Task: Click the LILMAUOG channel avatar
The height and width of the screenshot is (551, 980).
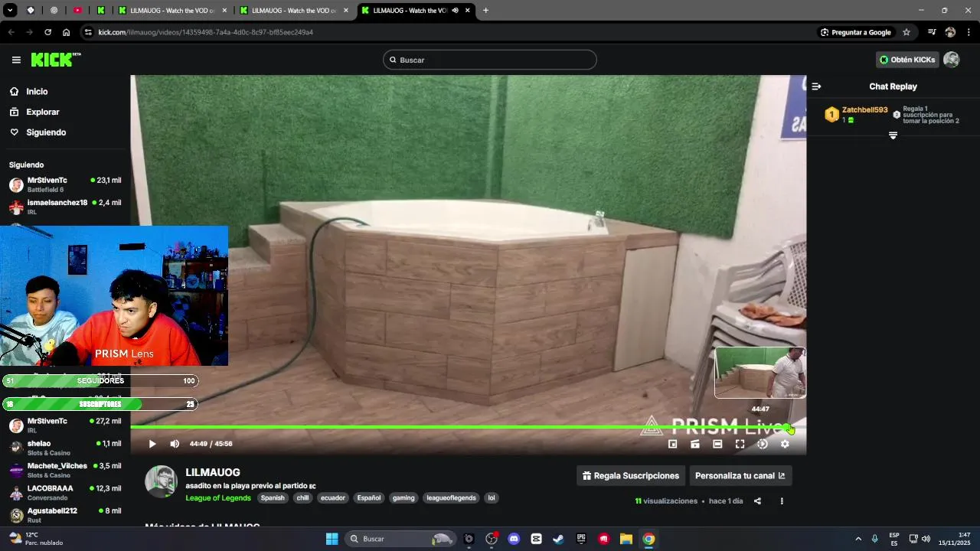Action: point(161,481)
